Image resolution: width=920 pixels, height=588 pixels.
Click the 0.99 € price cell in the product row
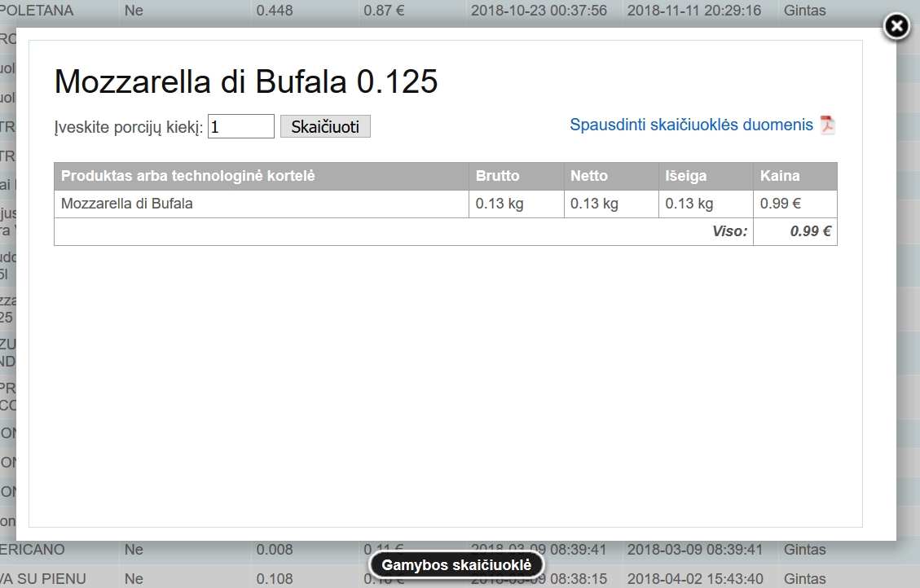point(781,204)
